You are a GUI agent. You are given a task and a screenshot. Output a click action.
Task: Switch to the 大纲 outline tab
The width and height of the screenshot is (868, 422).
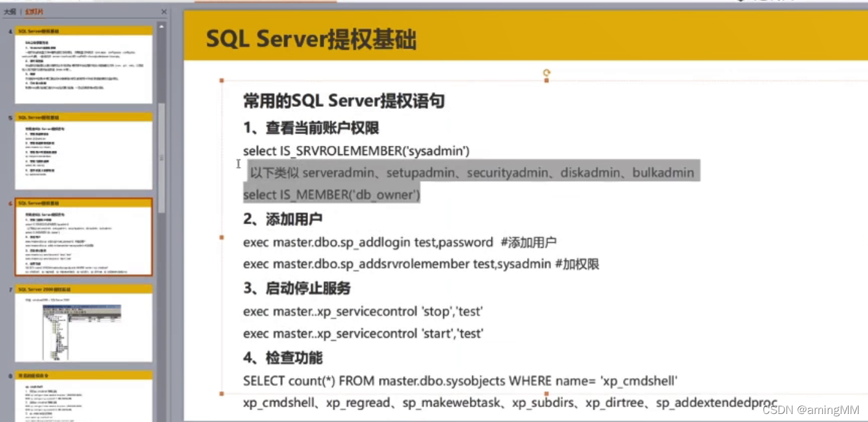(x=9, y=12)
